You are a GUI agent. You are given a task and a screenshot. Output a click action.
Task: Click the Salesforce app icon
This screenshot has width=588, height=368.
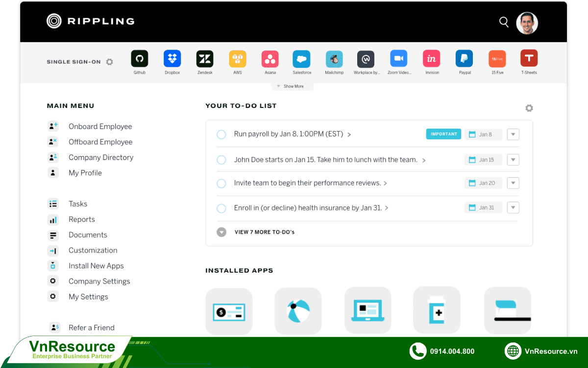(301, 59)
